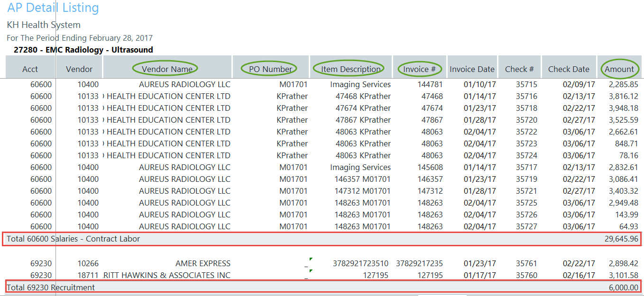Select the Total 69230 Recruitment row label
Viewport: 644px width, 296px height.
click(x=51, y=287)
